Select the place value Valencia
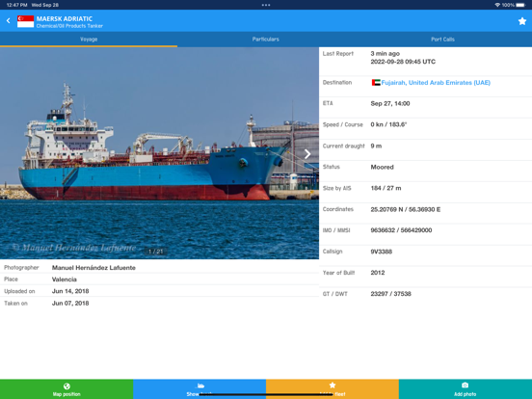Viewport: 532px width, 399px height. click(x=65, y=279)
